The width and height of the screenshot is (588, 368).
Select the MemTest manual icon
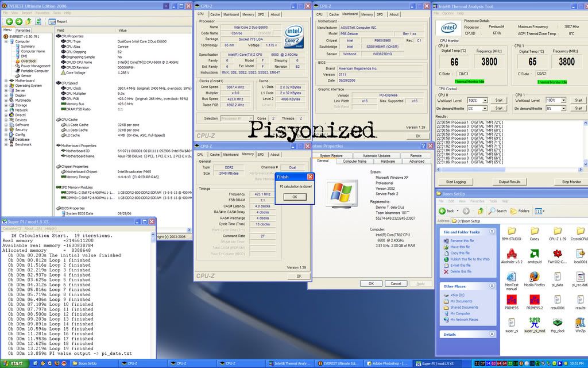(x=512, y=277)
